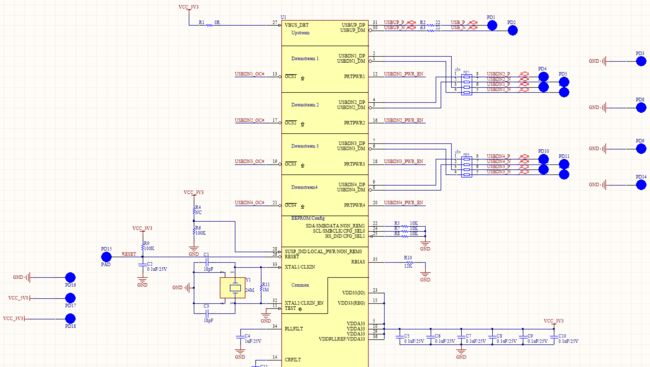The height and width of the screenshot is (367, 650).
Task: Click the VBUS_DET pin label
Action: [x=297, y=25]
